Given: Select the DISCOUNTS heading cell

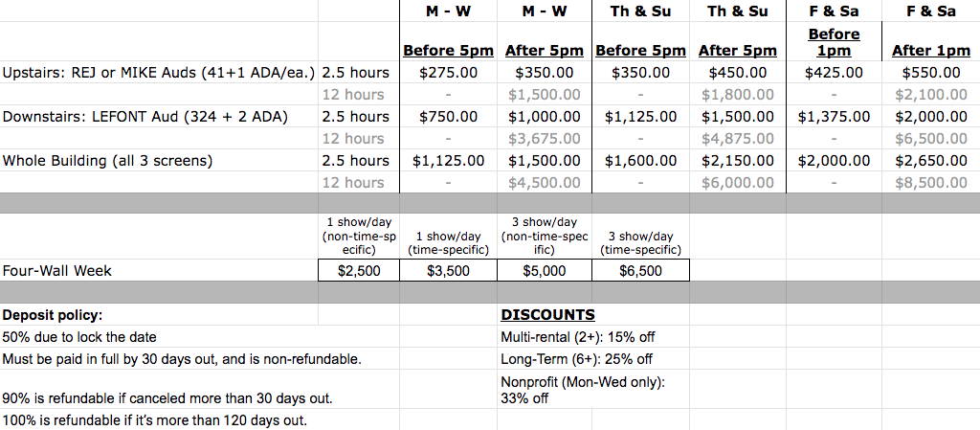Looking at the screenshot, I should click(548, 314).
